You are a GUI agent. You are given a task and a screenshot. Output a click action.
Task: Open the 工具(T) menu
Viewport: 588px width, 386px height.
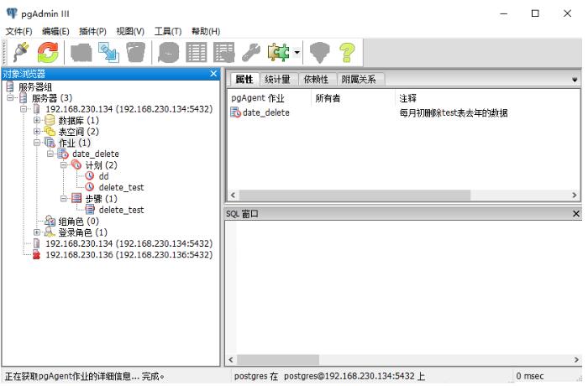[x=168, y=32]
